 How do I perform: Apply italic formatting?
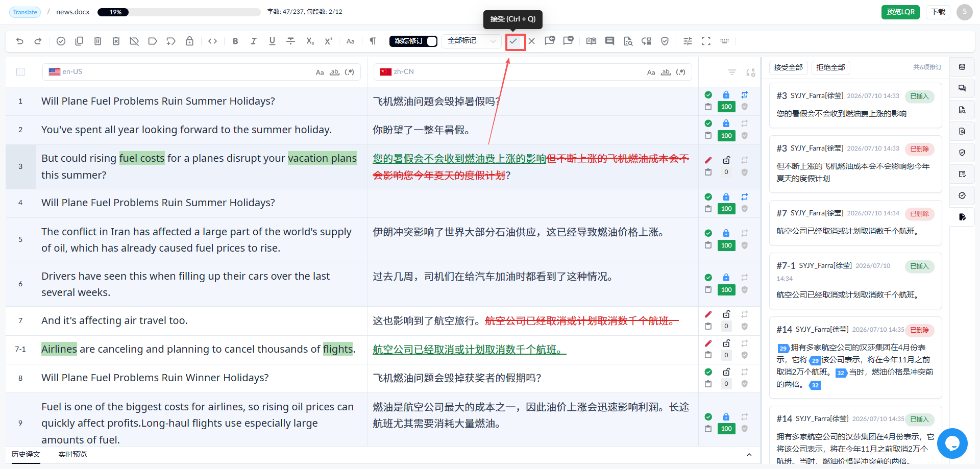click(x=254, y=41)
